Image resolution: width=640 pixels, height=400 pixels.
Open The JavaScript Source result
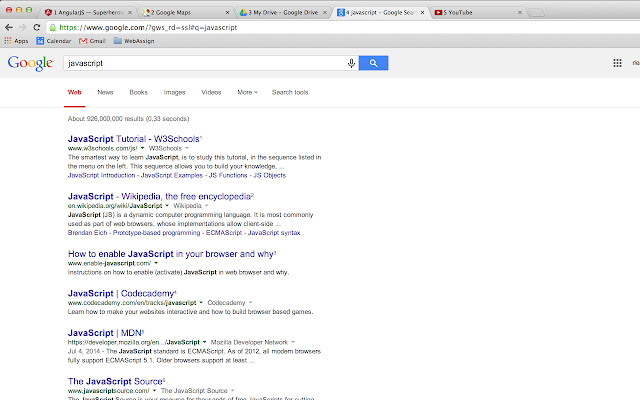click(x=115, y=382)
